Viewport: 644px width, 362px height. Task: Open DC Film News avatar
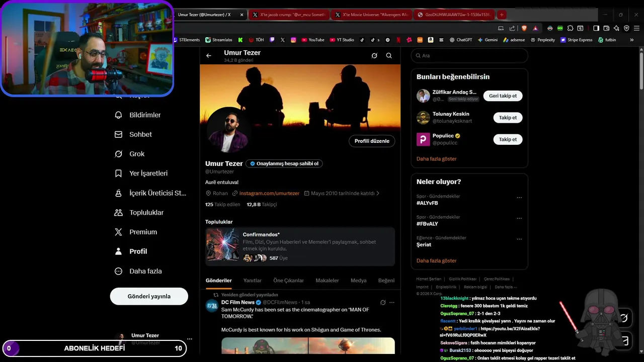tap(212, 306)
